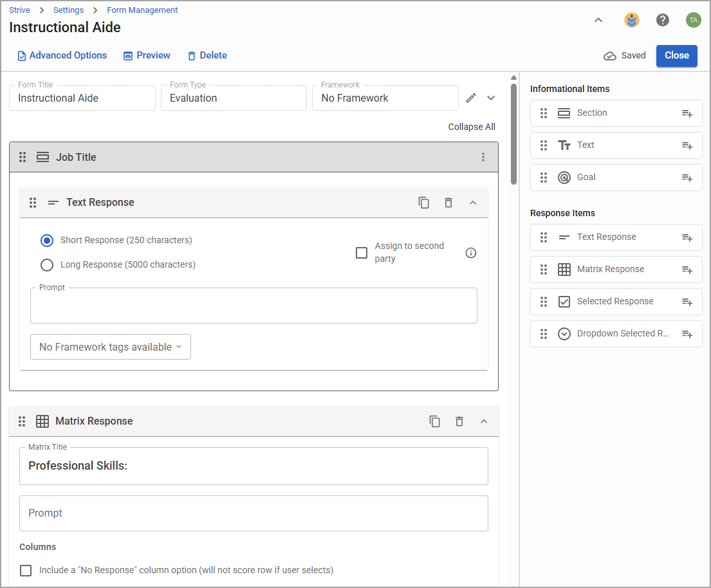Click Collapse All
This screenshot has height=588, width=711.
[x=472, y=127]
